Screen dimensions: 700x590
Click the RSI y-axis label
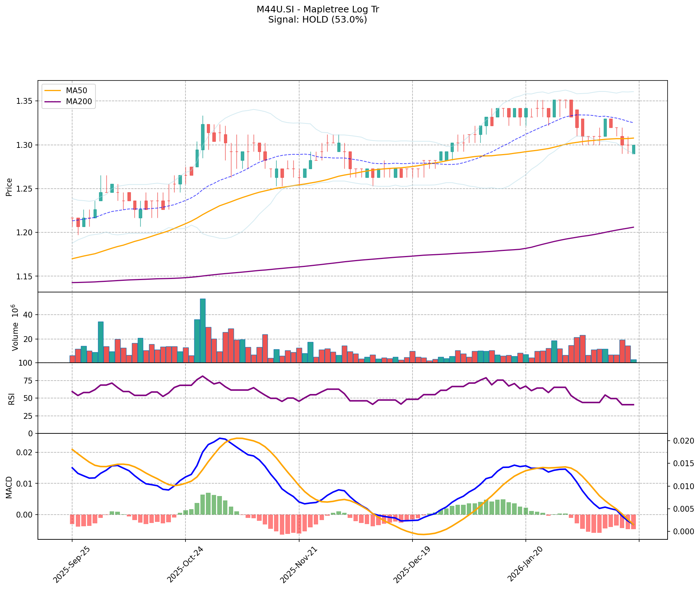12,398
